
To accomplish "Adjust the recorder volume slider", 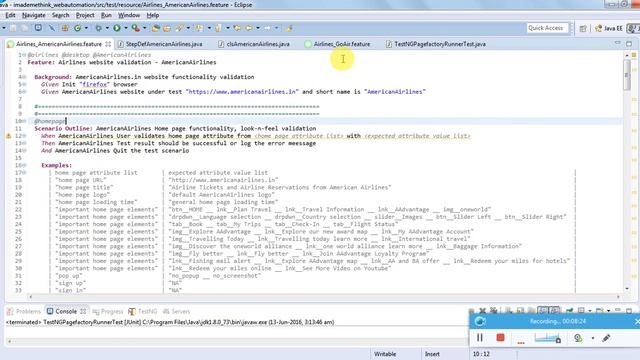I will coord(547,338).
